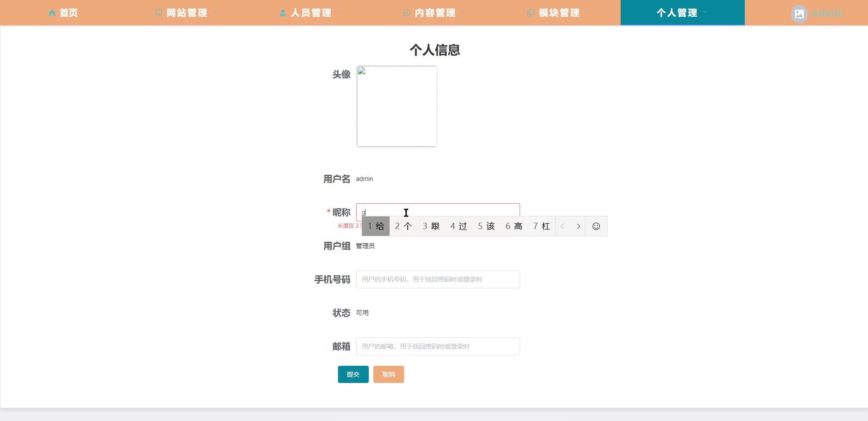The width and height of the screenshot is (868, 421).
Task: Go to the 首页 menu item
Action: [x=63, y=13]
